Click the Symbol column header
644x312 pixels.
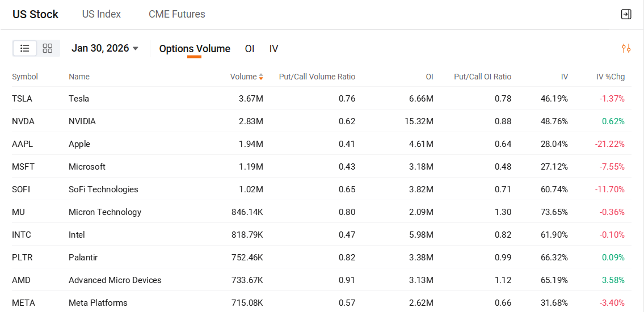click(x=25, y=77)
